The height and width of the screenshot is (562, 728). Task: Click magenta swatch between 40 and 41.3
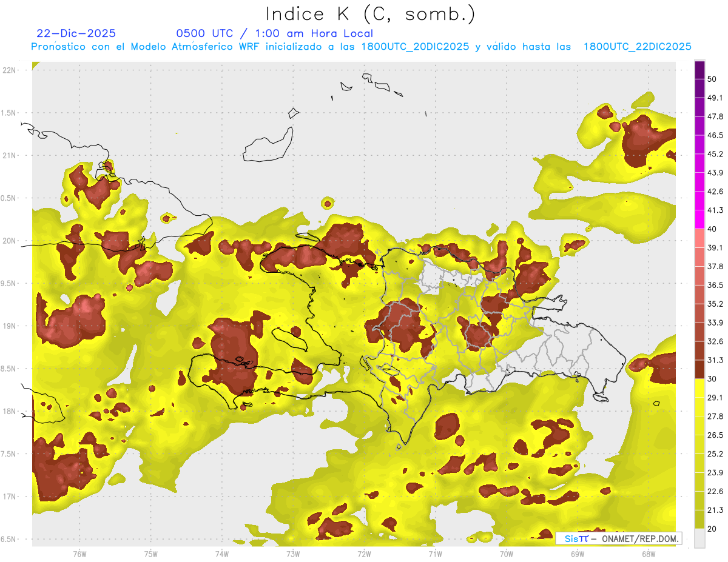click(x=699, y=219)
